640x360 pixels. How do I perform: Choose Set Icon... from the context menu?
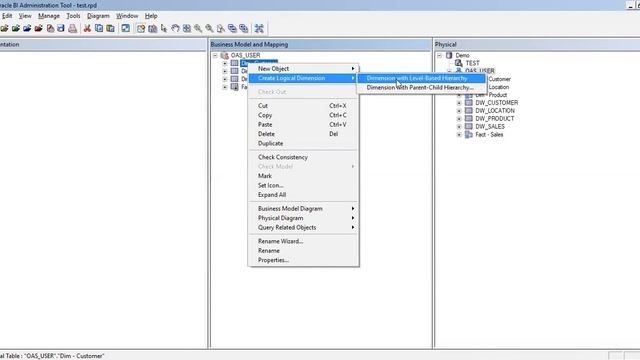(304, 185)
